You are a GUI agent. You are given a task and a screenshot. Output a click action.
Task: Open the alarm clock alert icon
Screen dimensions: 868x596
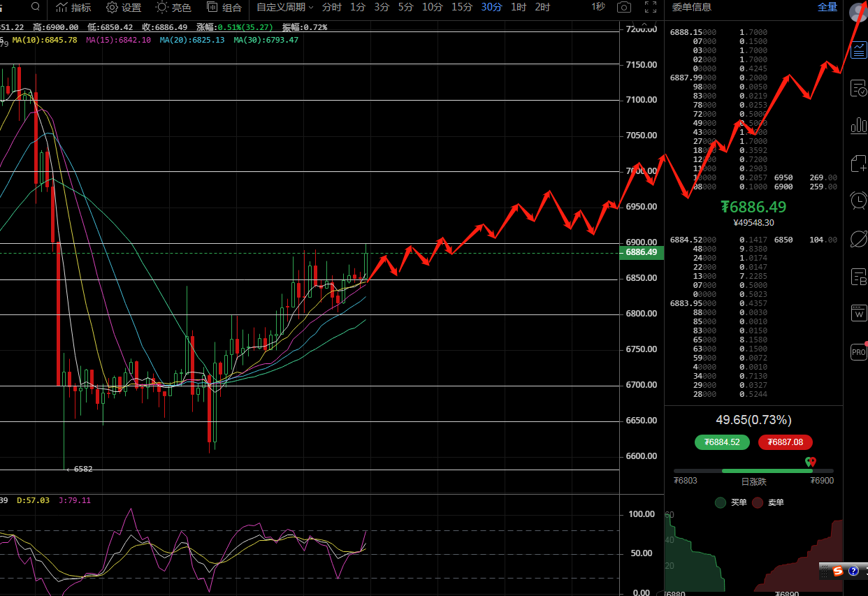(858, 201)
